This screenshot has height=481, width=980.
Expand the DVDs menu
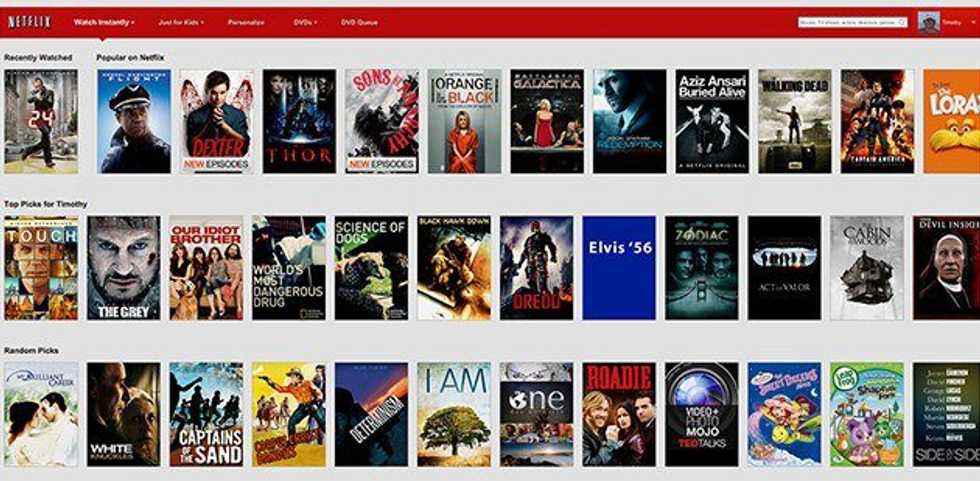(305, 22)
